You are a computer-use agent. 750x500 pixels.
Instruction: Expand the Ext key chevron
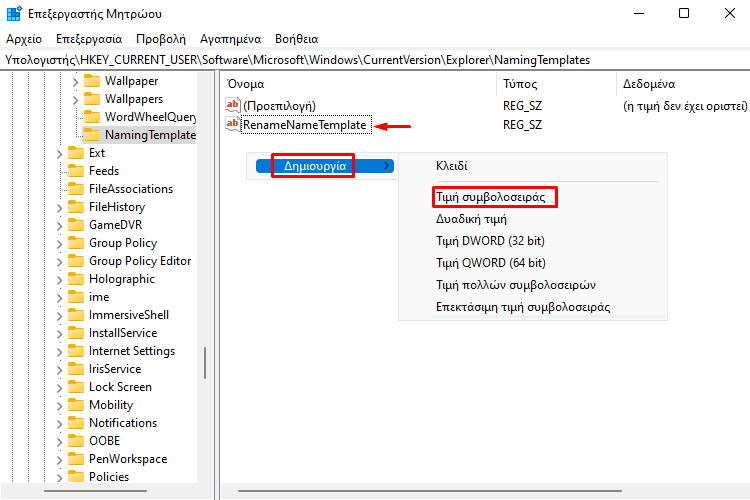pos(59,154)
